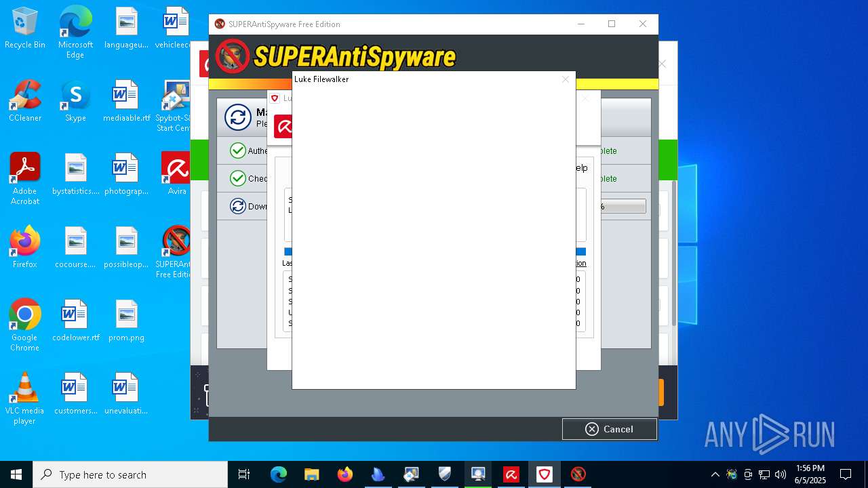Close the Luke Filewalker dialog
This screenshot has width=868, height=488.
click(x=566, y=79)
